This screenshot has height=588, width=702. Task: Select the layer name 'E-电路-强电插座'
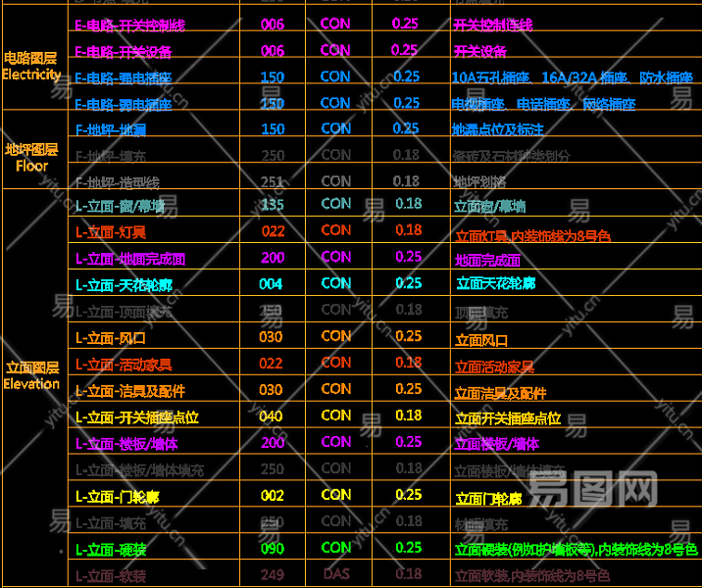click(x=124, y=78)
